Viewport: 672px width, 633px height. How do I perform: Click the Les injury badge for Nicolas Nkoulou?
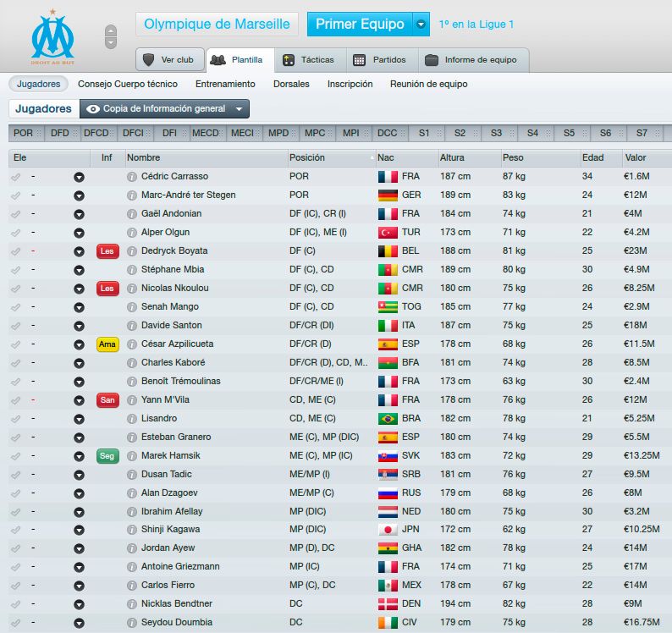(x=107, y=289)
